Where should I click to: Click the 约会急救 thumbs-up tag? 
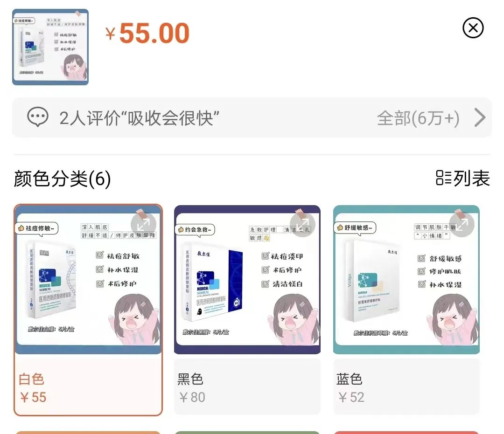[196, 230]
